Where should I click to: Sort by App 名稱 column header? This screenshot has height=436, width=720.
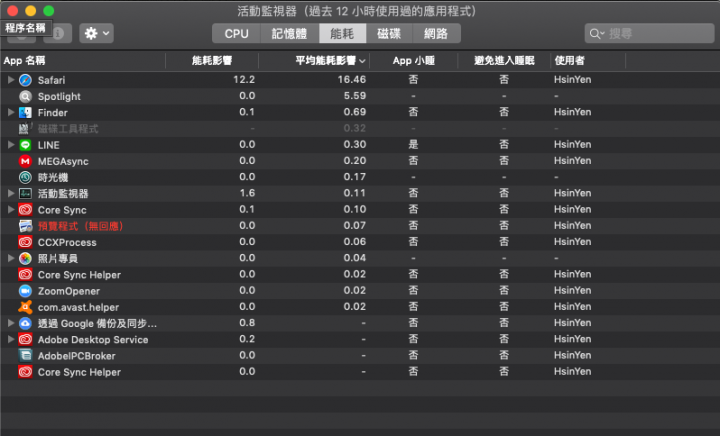click(83, 61)
